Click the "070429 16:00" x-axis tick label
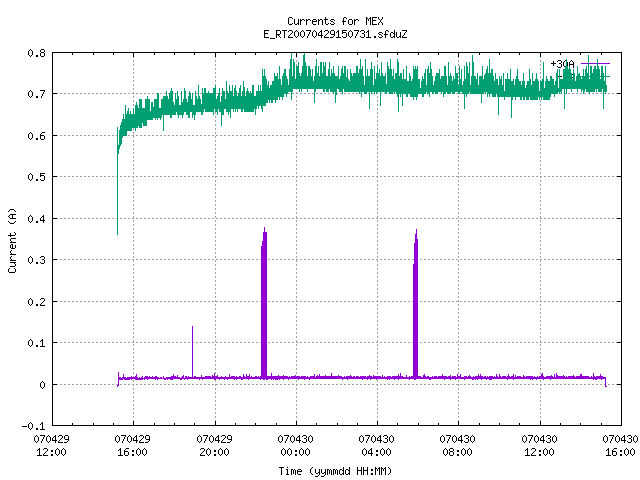 tap(132, 445)
